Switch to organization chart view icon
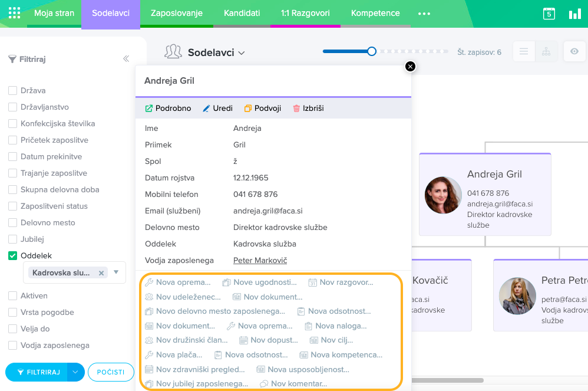588x391 pixels. click(x=546, y=52)
